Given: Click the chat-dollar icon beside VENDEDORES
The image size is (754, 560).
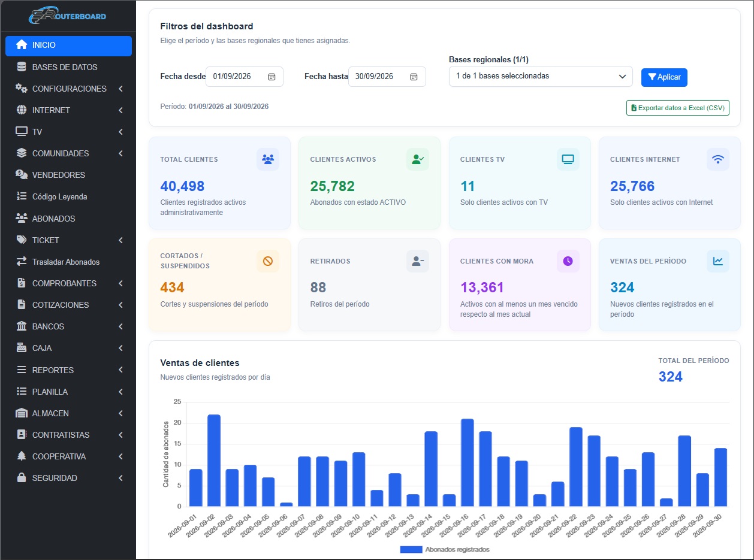Looking at the screenshot, I should click(22, 175).
